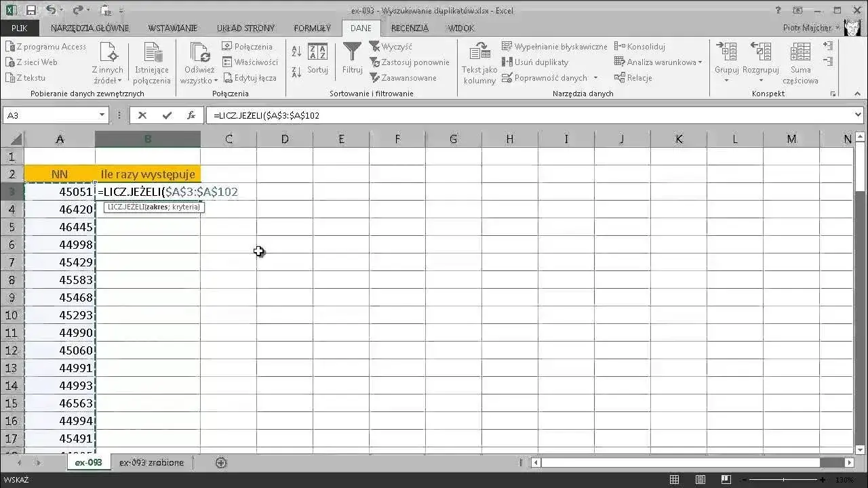Click Z programu Access import button
The width and height of the screenshot is (868, 488).
pyautogui.click(x=46, y=47)
